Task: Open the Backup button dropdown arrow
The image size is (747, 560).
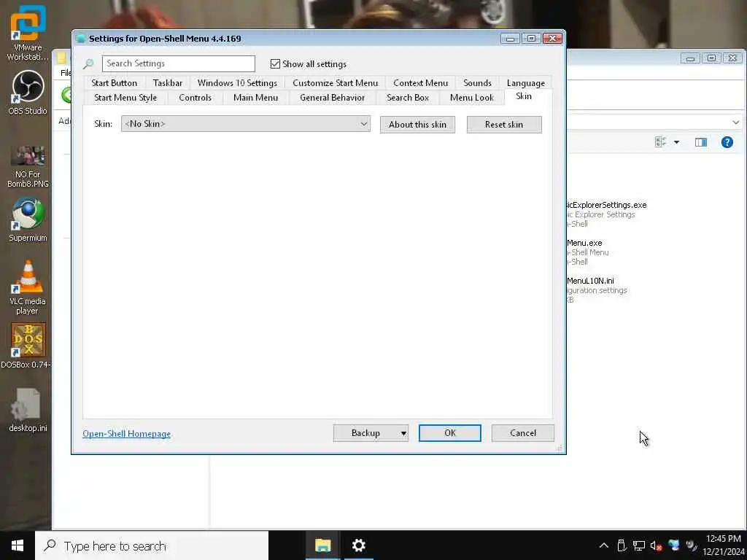Action: click(403, 433)
